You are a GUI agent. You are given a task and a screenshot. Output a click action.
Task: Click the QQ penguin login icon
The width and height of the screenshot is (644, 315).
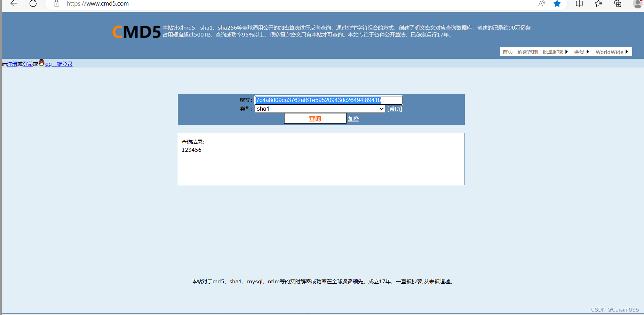pyautogui.click(x=41, y=63)
